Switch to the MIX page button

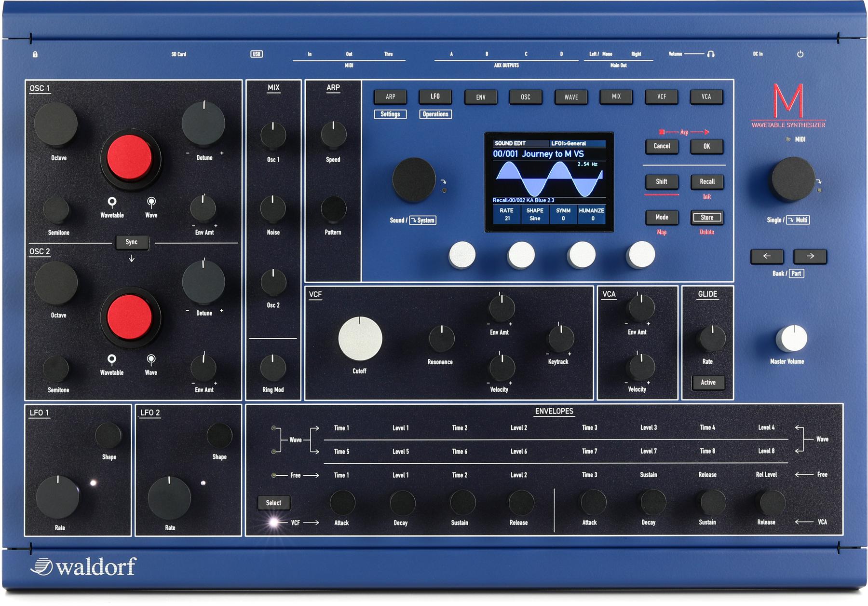[x=616, y=96]
